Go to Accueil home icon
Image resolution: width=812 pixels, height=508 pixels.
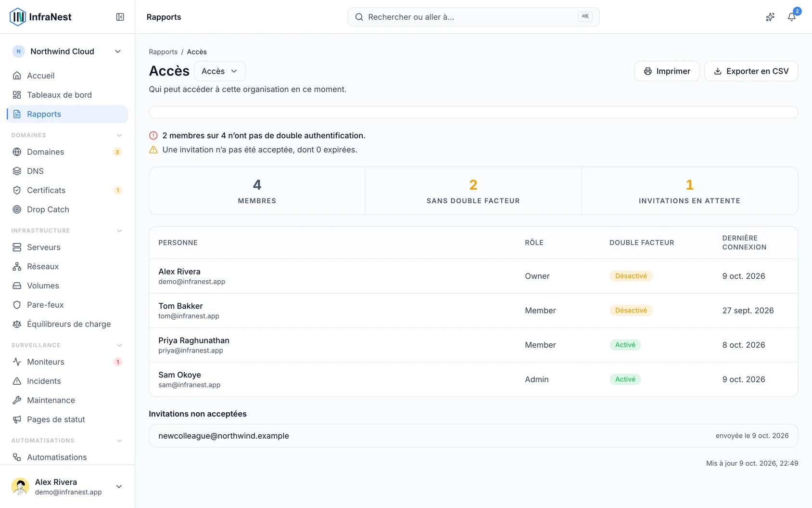pyautogui.click(x=17, y=76)
